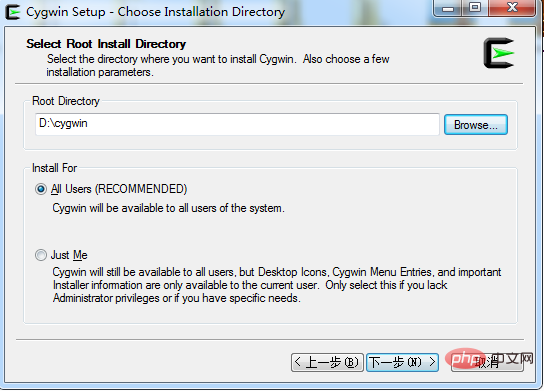
Task: Click the 'Select Root Install Directory' heading
Action: (x=106, y=44)
